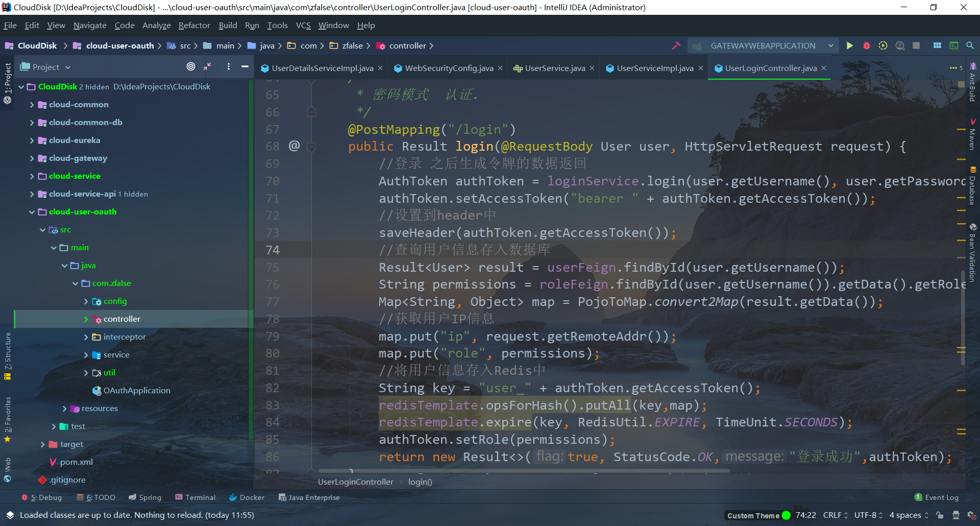Click fold marker on line 66
Viewport: 980px width, 526px height.
(x=311, y=112)
